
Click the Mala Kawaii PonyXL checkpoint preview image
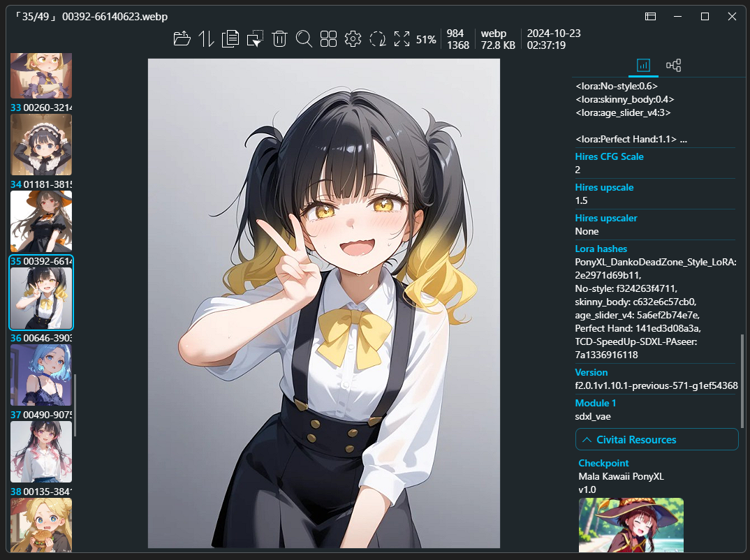[631, 525]
